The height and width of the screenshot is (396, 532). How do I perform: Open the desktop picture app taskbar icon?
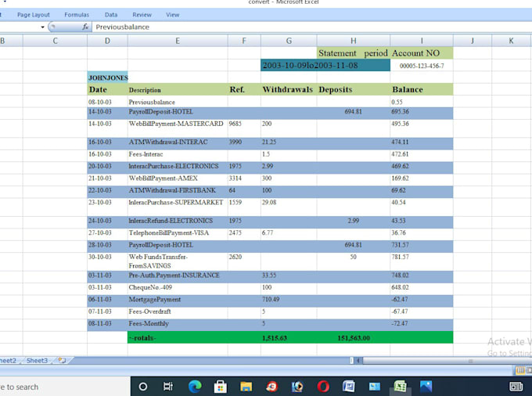click(375, 387)
